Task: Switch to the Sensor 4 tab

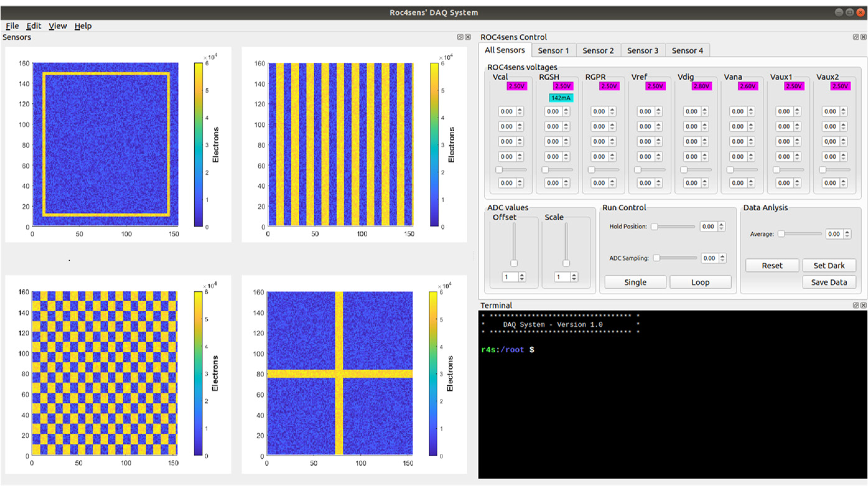Action: click(x=687, y=51)
